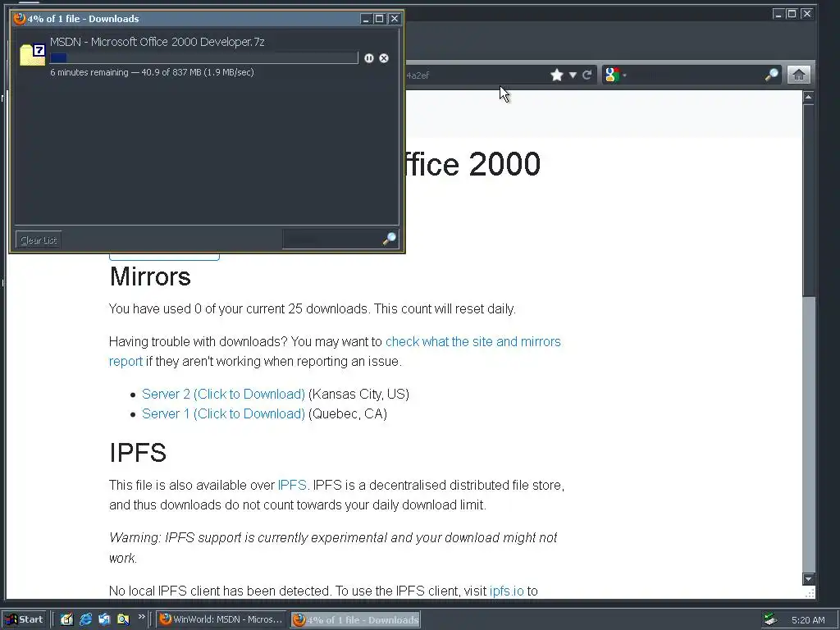Click the system tray network icon
Viewport: 840px width, 630px height.
770,619
